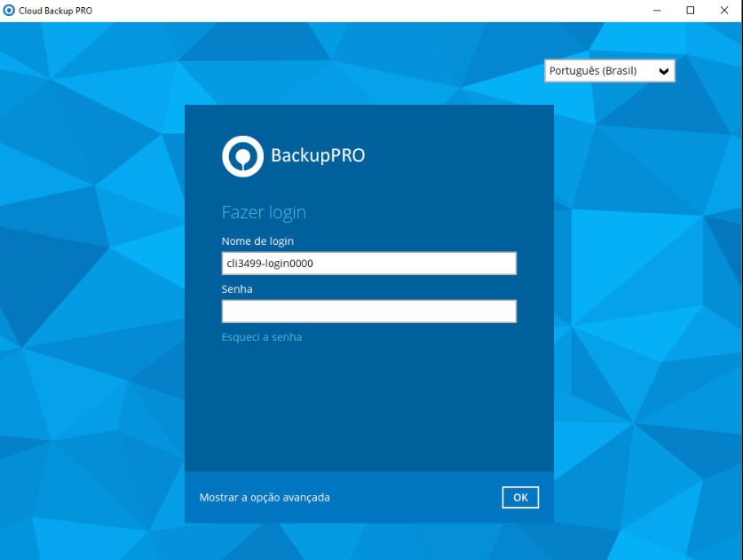743x560 pixels.
Task: Show advanced options via Mostrar a opção avançada
Action: pyautogui.click(x=265, y=498)
